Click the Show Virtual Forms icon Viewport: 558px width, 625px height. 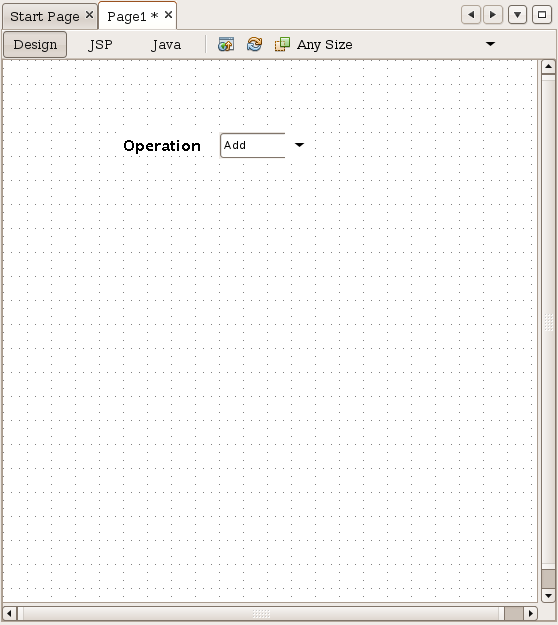coord(282,44)
